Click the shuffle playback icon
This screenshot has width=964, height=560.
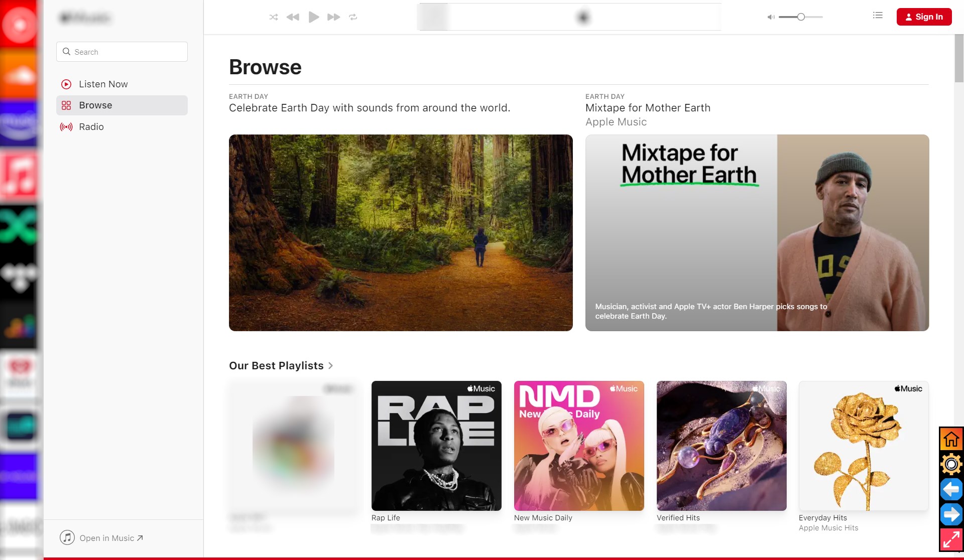point(273,17)
